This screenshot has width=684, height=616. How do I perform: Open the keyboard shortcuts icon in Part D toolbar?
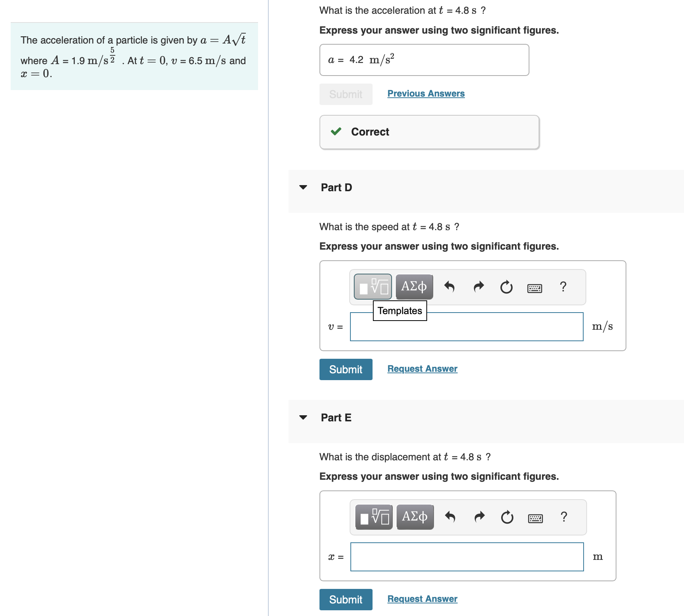click(534, 289)
